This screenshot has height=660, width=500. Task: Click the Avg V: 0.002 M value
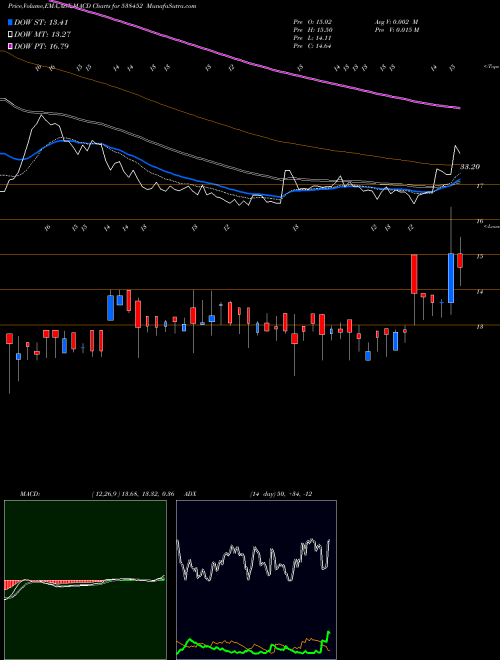(396, 21)
